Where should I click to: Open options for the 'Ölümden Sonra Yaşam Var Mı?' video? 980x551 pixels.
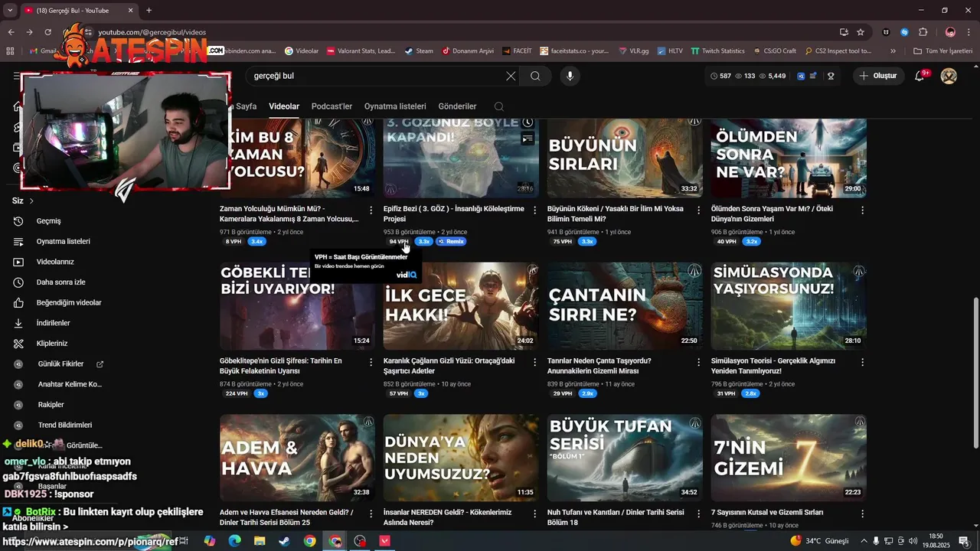(x=863, y=210)
